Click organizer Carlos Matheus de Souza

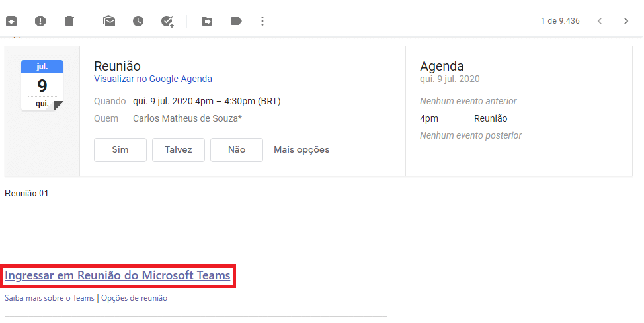point(187,119)
